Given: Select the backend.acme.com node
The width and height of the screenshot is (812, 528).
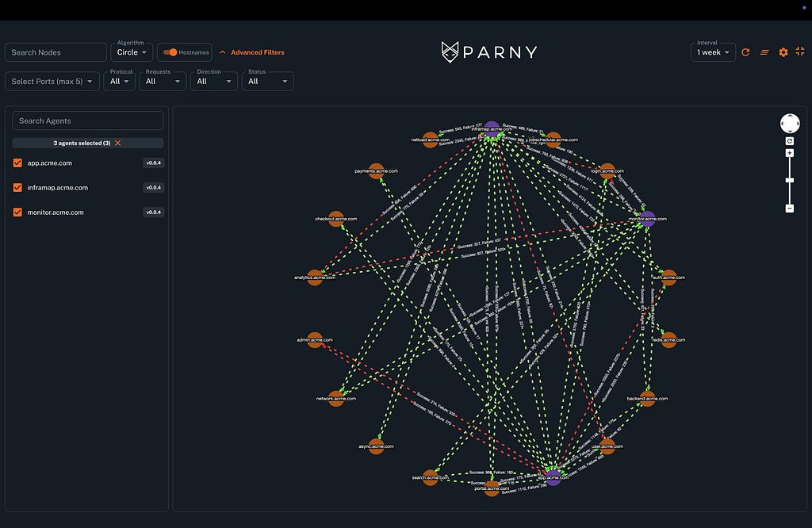Looking at the screenshot, I should (647, 399).
